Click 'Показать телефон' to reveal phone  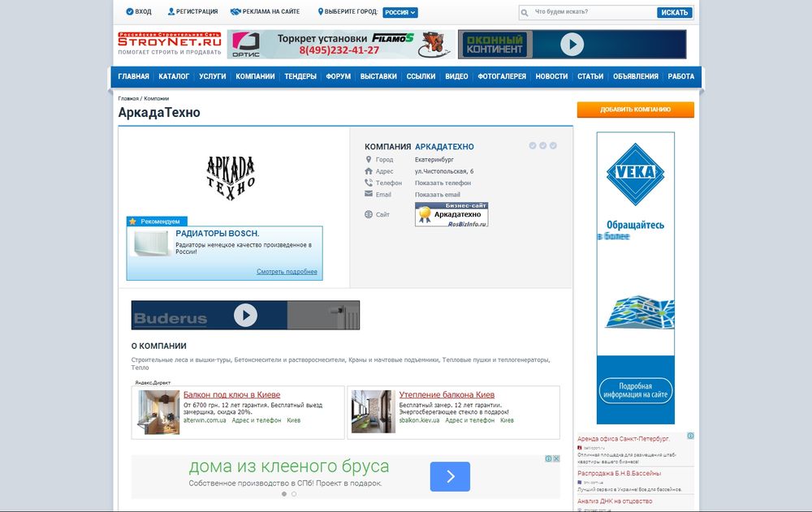(x=443, y=183)
